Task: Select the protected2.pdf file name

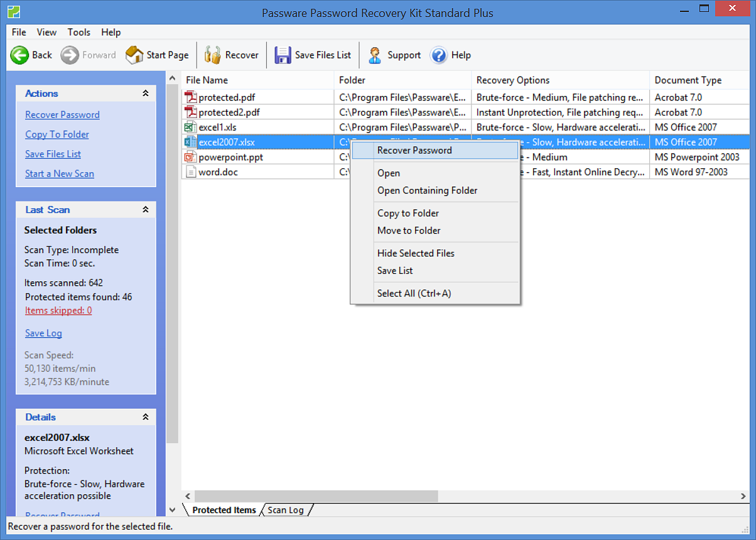Action: pos(229,112)
